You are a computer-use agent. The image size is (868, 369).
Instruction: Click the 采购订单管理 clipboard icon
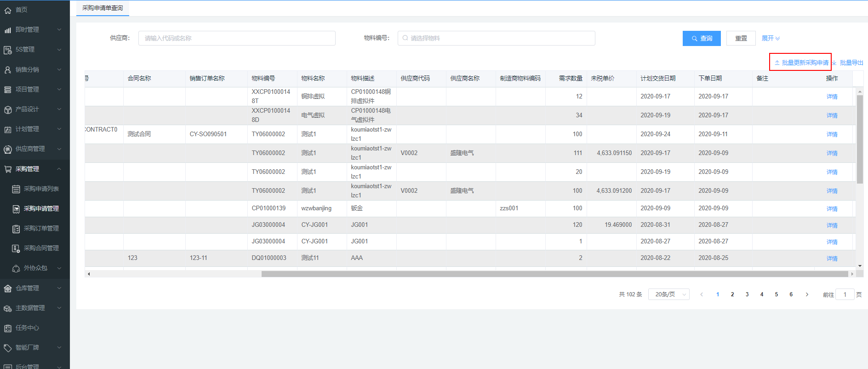pyautogui.click(x=16, y=229)
